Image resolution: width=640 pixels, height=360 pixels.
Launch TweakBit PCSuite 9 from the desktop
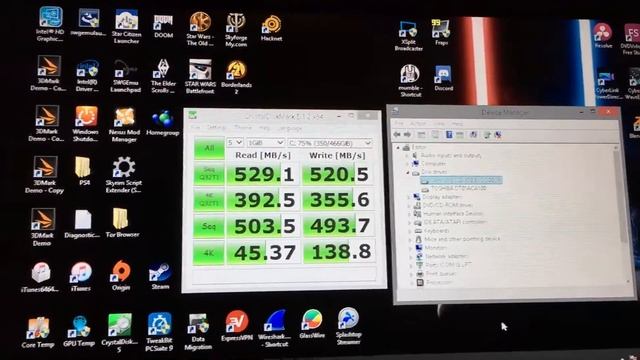tap(159, 332)
